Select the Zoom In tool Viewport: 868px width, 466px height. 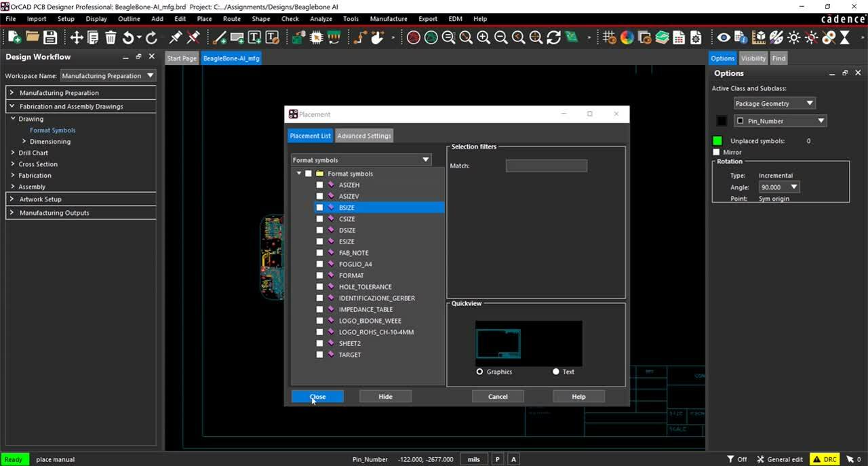point(484,37)
